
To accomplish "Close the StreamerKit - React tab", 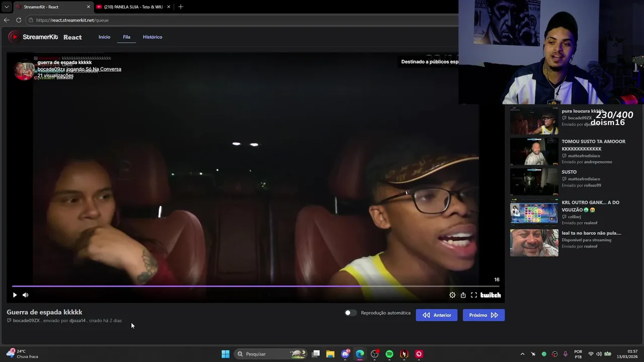I will [89, 7].
